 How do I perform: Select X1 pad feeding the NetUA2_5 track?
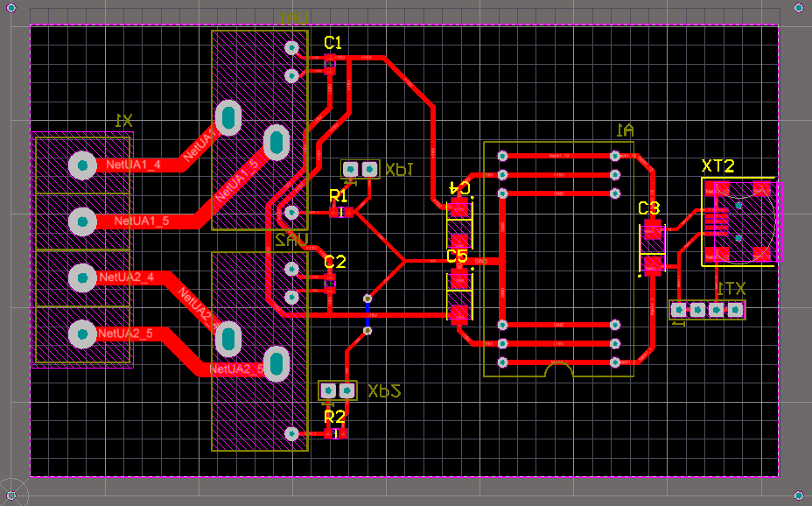tap(83, 334)
